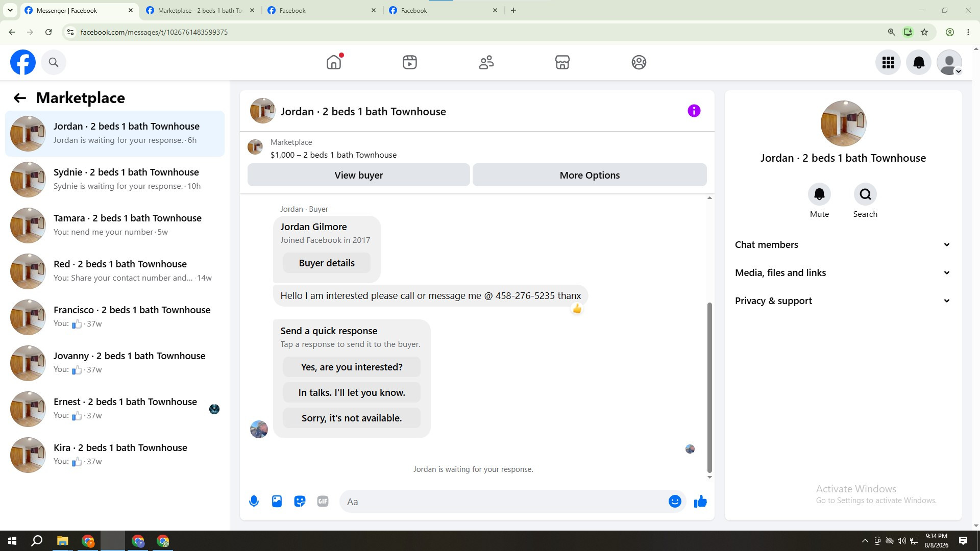Record a voice clip with microphone
The image size is (980, 551).
[x=254, y=502]
